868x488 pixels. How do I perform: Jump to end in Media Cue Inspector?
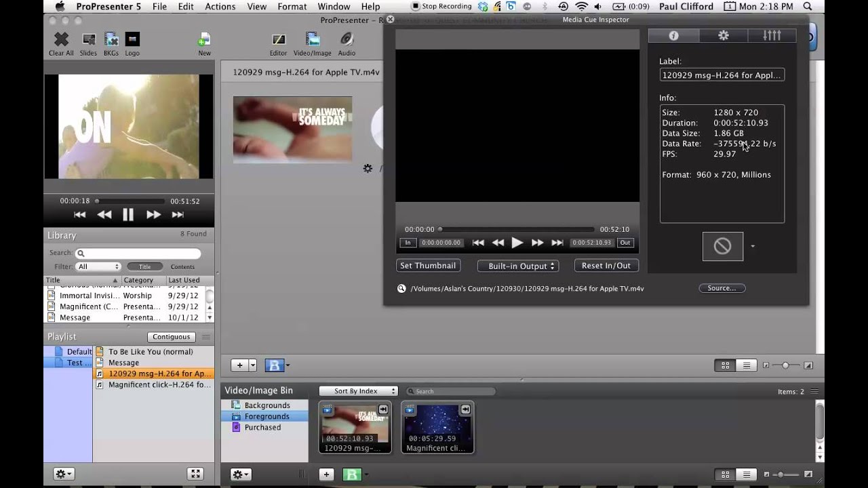(x=557, y=243)
